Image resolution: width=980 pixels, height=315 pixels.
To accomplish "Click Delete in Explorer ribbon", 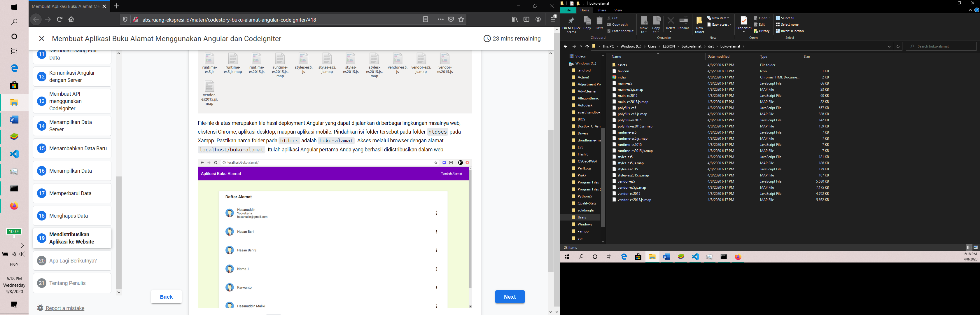I will coord(671,24).
